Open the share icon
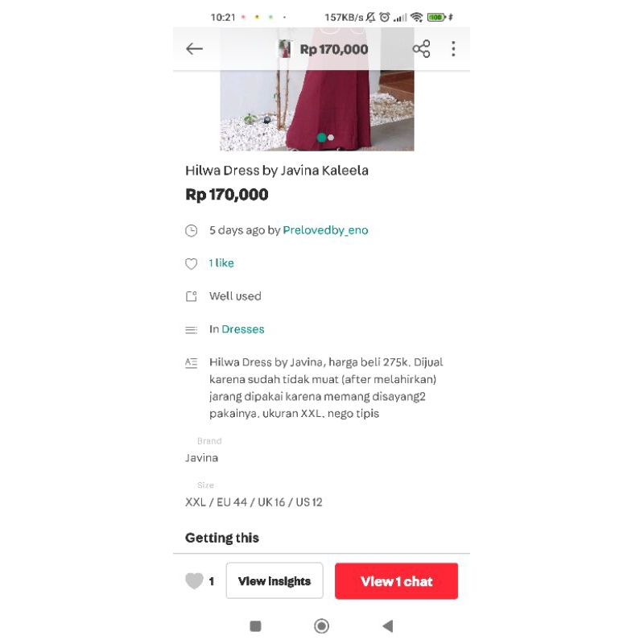644x644 pixels. 421,49
